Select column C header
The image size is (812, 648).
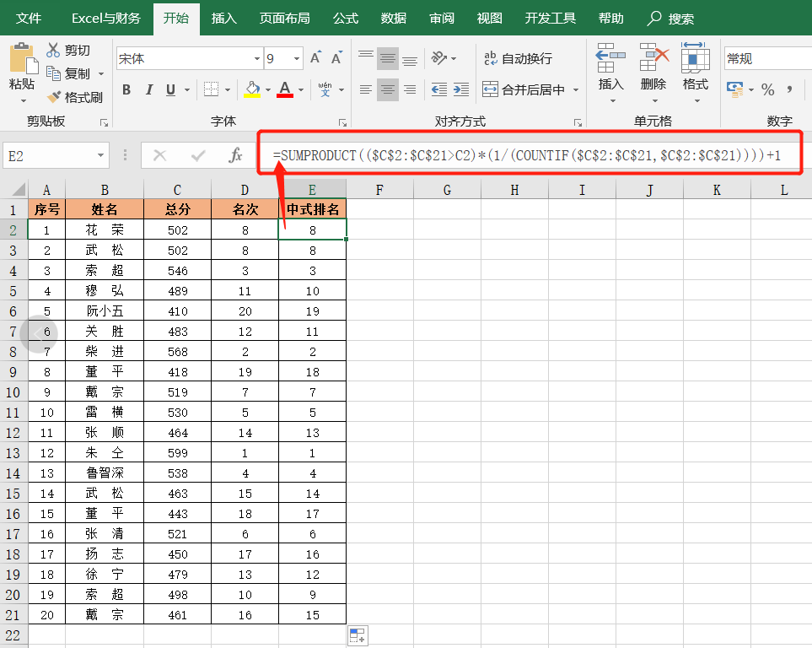pyautogui.click(x=177, y=190)
